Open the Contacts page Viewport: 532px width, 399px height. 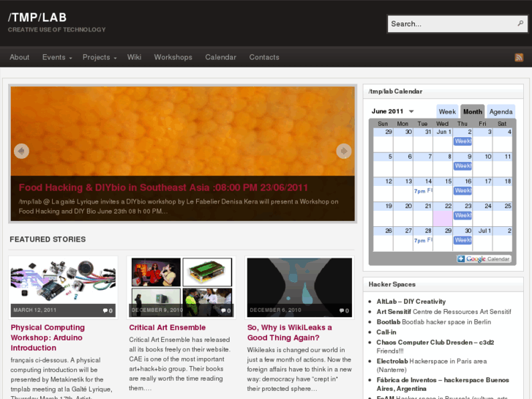(x=264, y=57)
